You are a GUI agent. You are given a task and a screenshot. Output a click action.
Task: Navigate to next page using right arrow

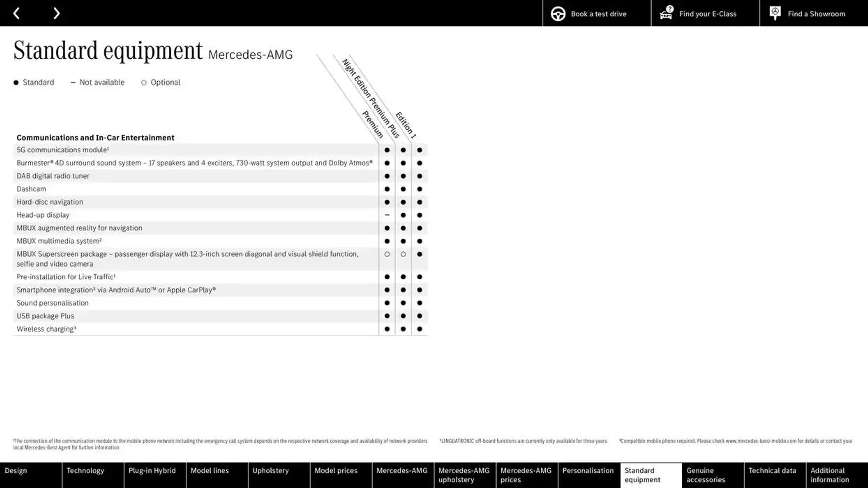click(56, 13)
